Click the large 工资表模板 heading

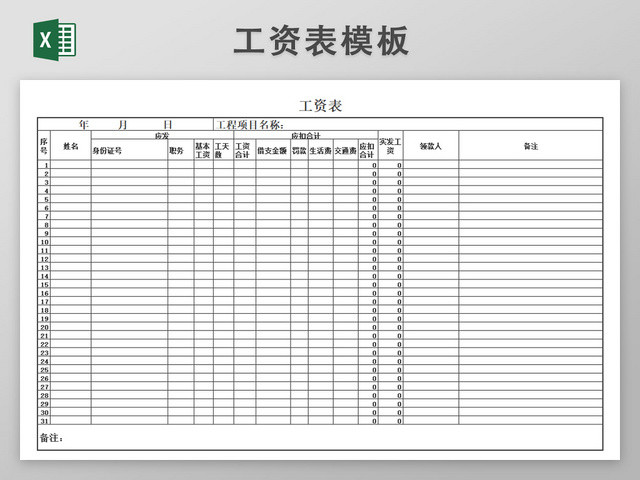coord(321,41)
